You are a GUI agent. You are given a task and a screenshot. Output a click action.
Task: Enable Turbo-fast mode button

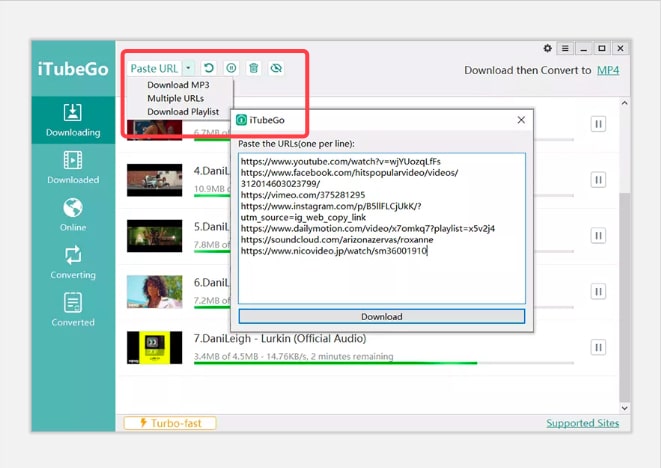point(170,423)
